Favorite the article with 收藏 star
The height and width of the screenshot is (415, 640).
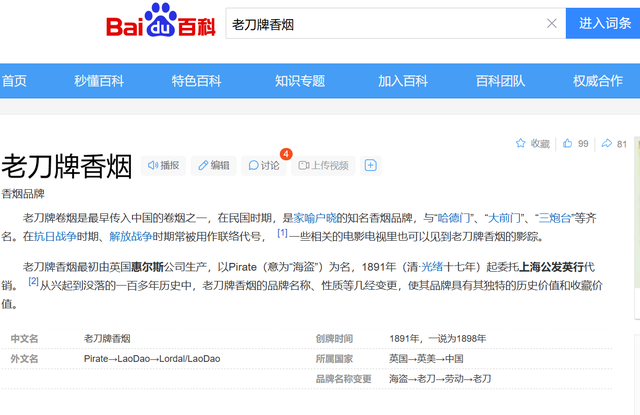533,144
